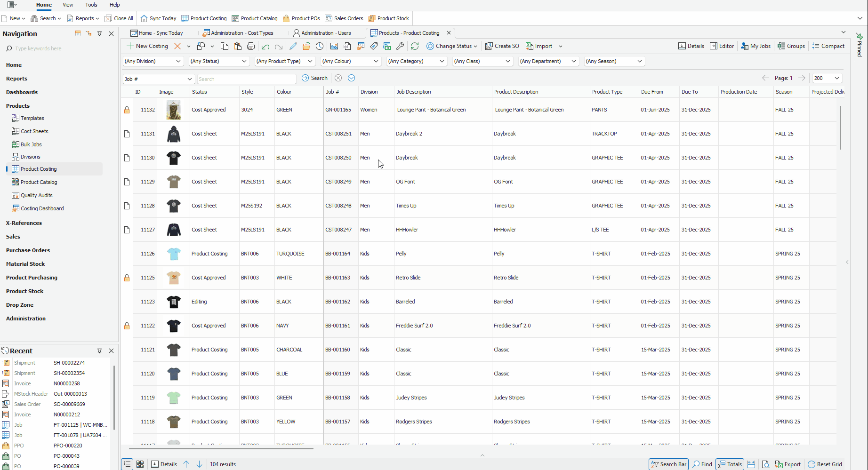Click the print icon

[x=251, y=46]
